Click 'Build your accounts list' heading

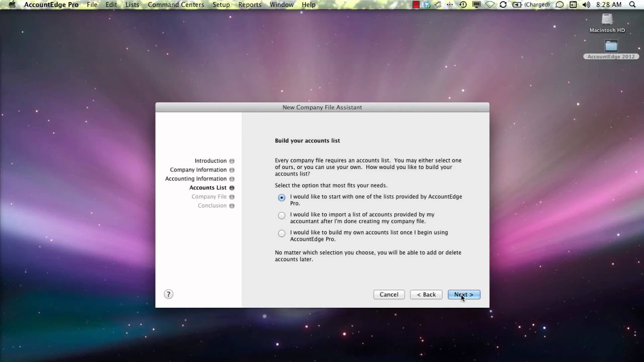[307, 141]
